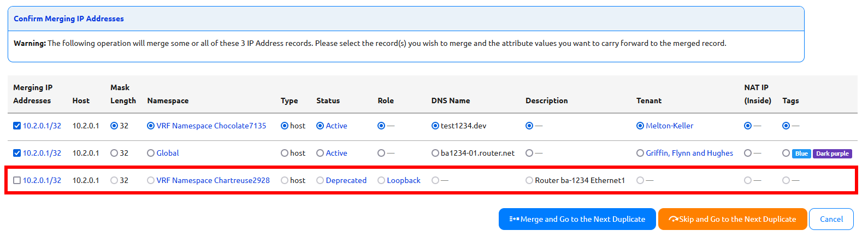Screen dimensions: 868x242
Task: Select the mask length 32 radio in the Global row
Action: [114, 153]
